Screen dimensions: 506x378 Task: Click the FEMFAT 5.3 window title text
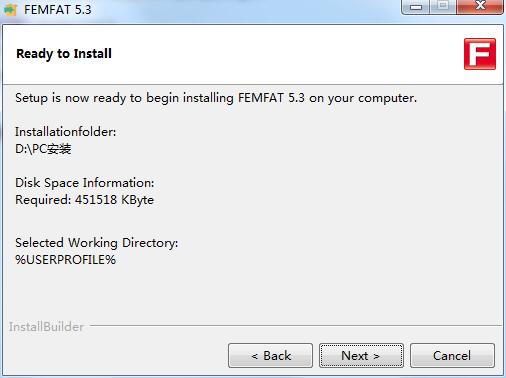[57, 9]
